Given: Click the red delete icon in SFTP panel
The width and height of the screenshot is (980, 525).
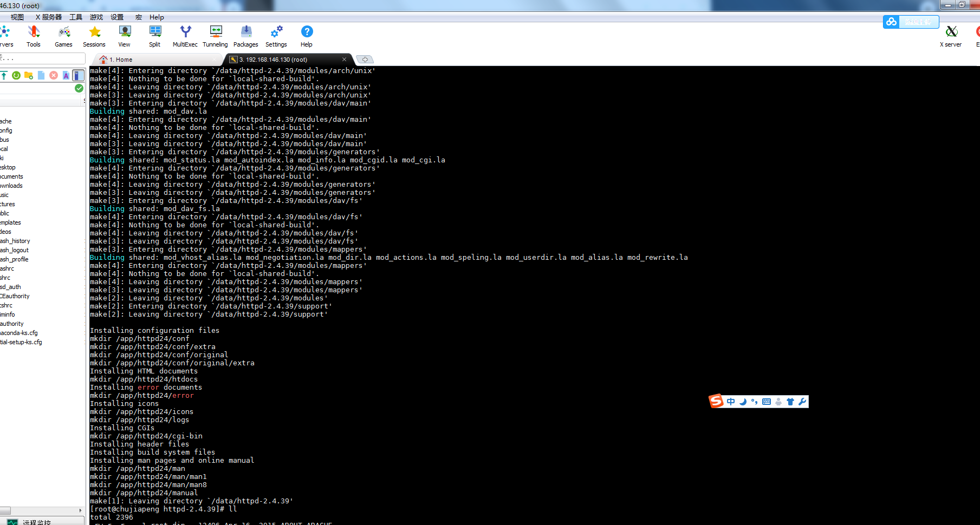Looking at the screenshot, I should pyautogui.click(x=54, y=75).
